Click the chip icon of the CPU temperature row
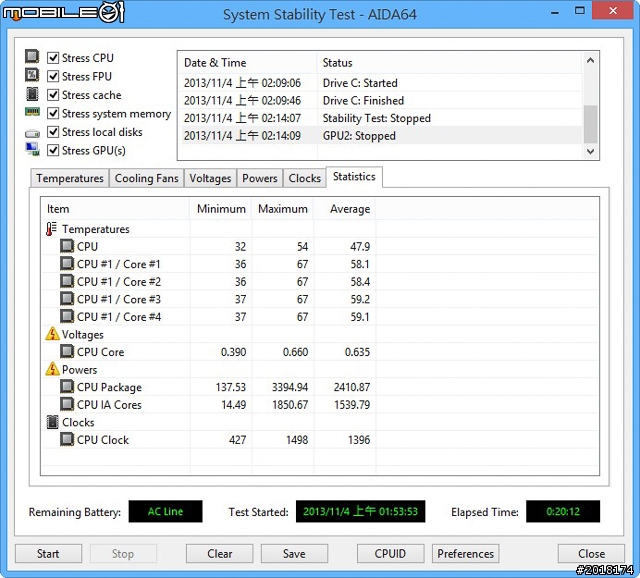 [67, 246]
